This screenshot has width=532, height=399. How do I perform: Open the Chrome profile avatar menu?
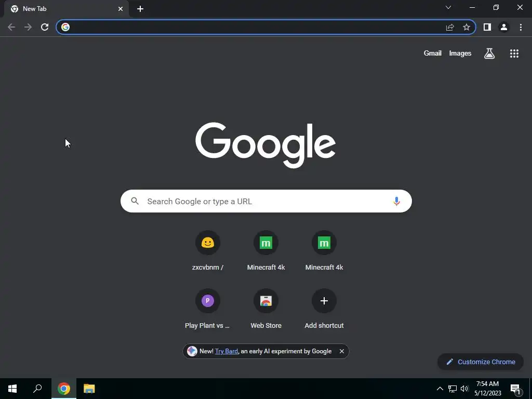coord(504,27)
